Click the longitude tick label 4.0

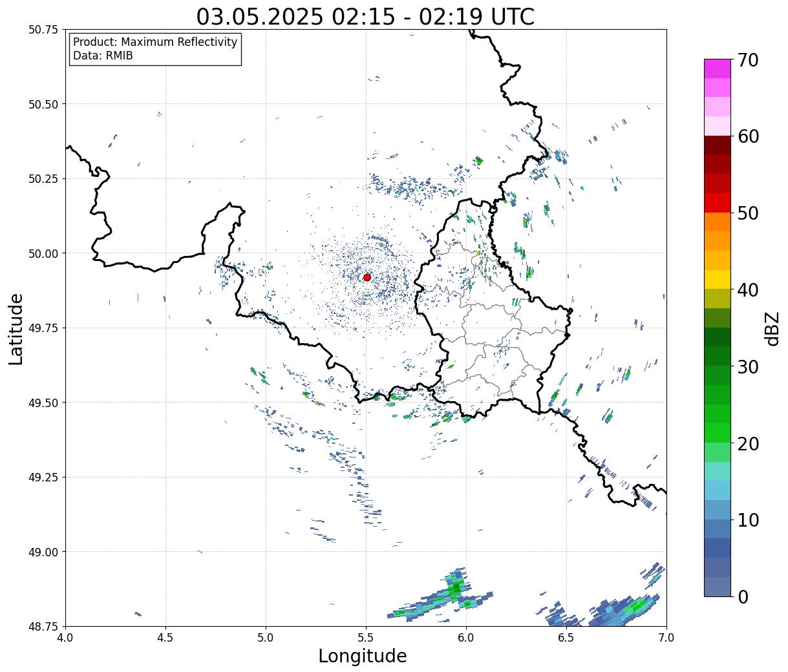pyautogui.click(x=65, y=638)
